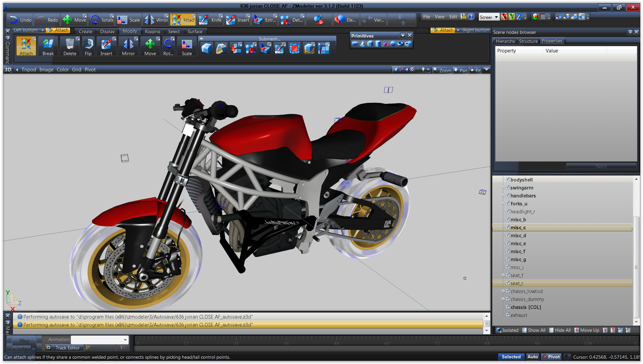The width and height of the screenshot is (643, 364).
Task: Hide the exhaust node via its checkbox
Action: (x=508, y=315)
